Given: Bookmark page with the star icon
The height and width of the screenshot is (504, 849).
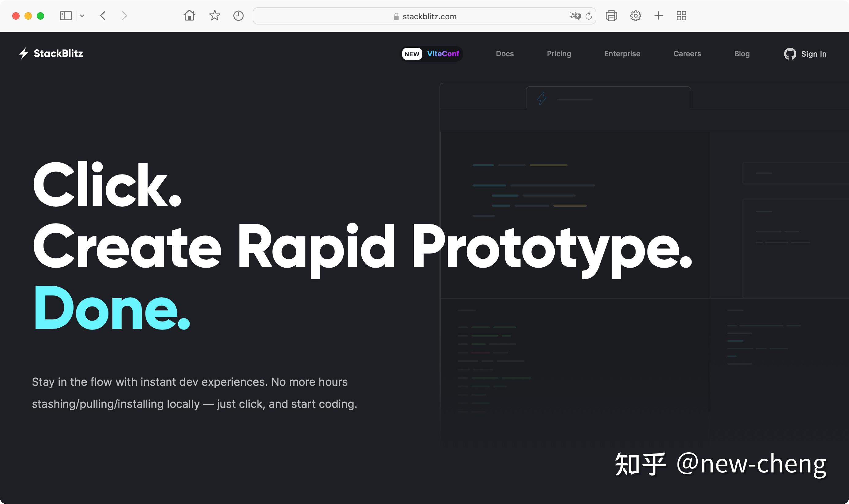Looking at the screenshot, I should tap(214, 16).
